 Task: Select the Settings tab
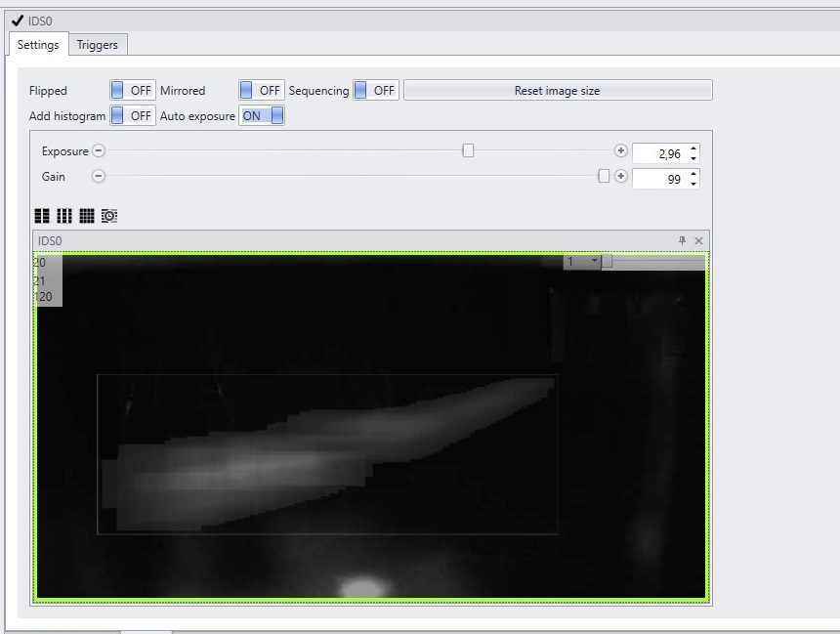click(x=38, y=45)
